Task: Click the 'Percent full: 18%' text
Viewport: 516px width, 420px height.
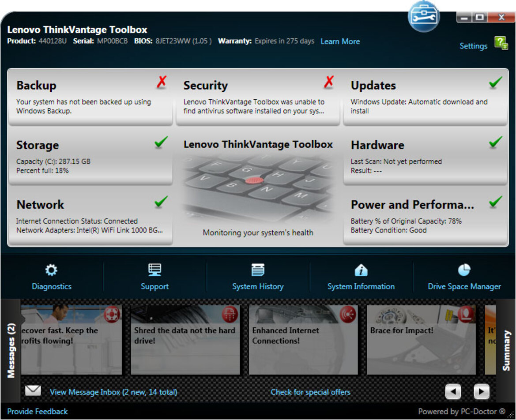Action: [x=42, y=170]
